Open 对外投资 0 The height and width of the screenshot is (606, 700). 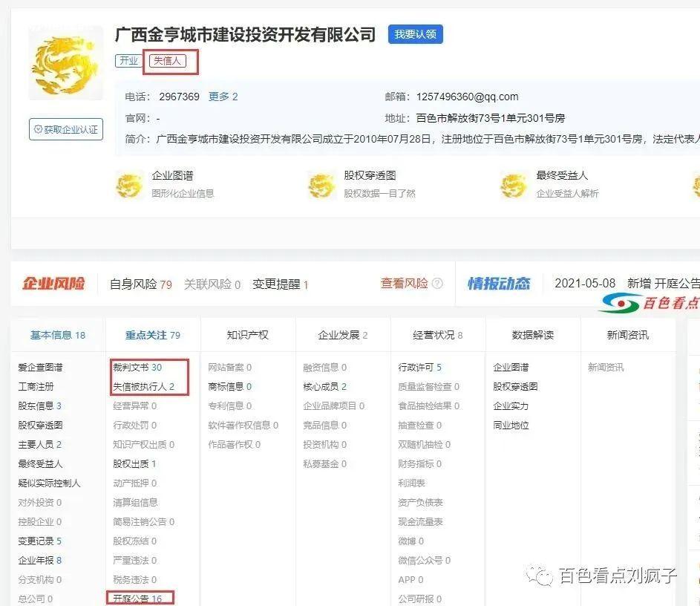tap(40, 503)
